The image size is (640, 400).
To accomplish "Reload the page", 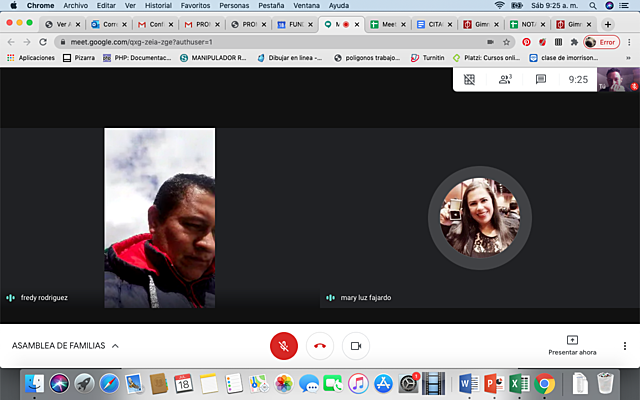I will point(42,42).
